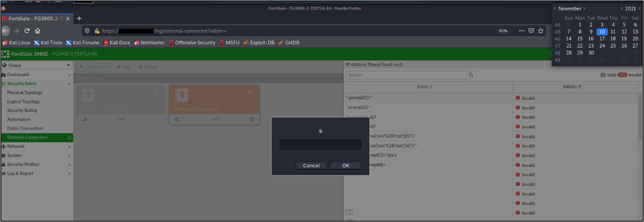Open a new browser tab with the plus icon
The width and height of the screenshot is (644, 222).
point(79,18)
